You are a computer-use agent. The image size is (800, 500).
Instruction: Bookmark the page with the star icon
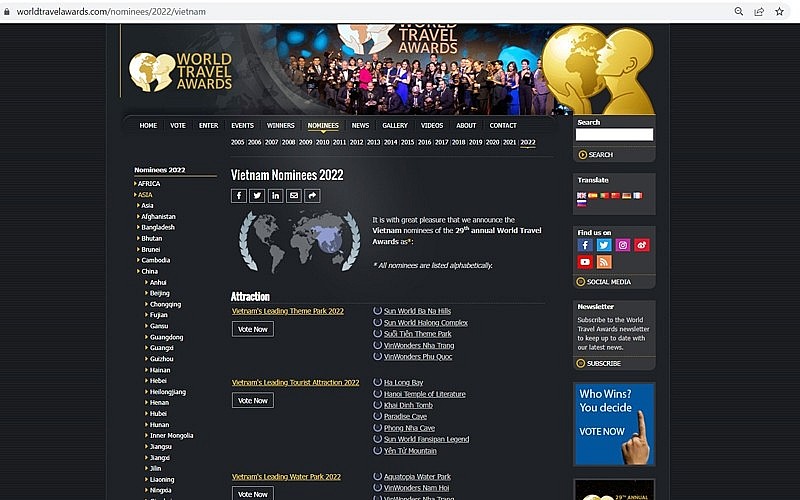pos(780,11)
